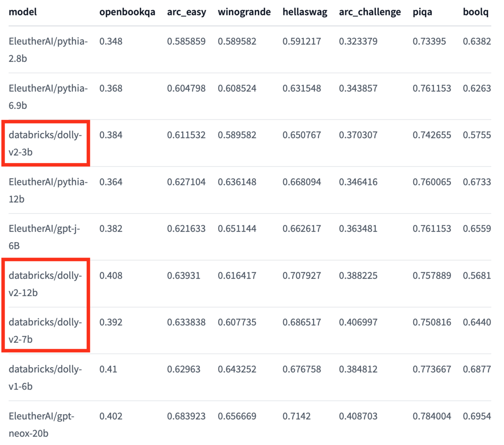The image size is (504, 445).
Task: Click openbookqa value 0.392
Action: pyautogui.click(x=111, y=322)
